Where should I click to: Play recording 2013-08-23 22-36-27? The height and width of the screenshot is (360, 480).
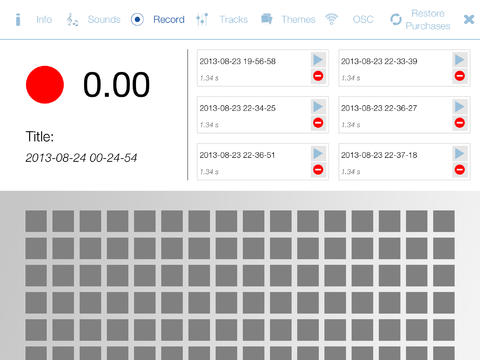tap(459, 107)
